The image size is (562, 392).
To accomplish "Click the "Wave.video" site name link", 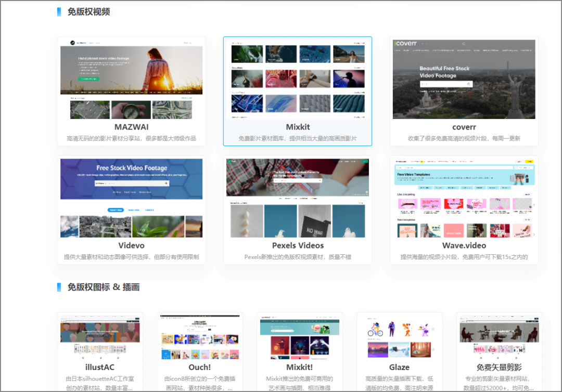I will click(x=463, y=245).
